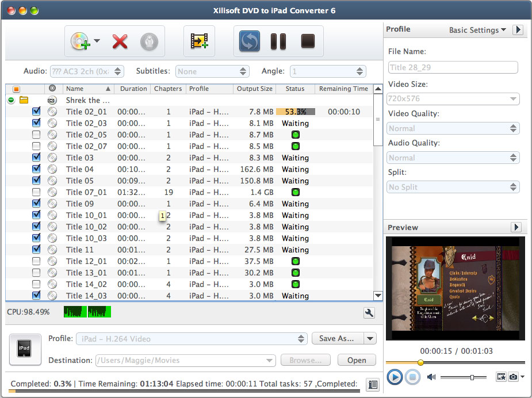Click the log list icon in status bar

[x=372, y=384]
